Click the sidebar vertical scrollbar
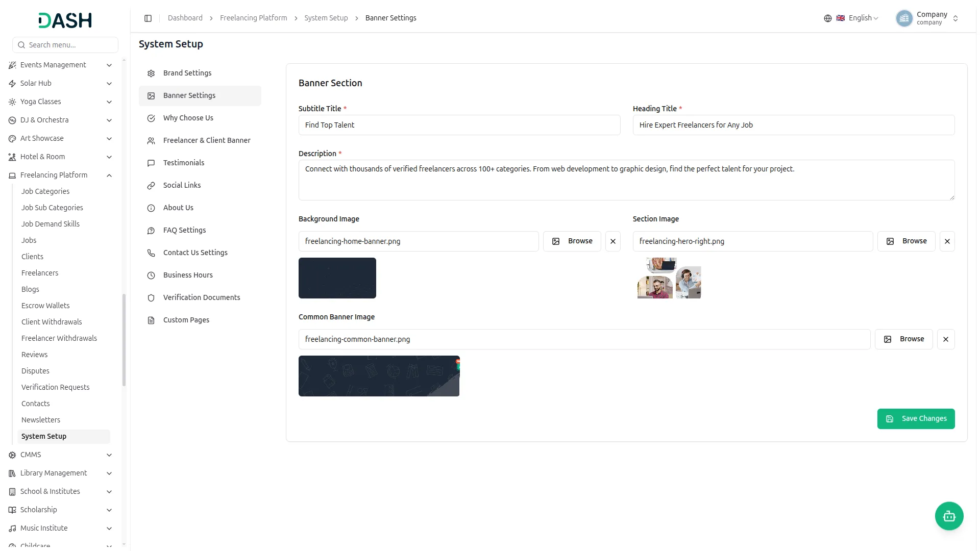This screenshot has height=551, width=980. pos(124,340)
